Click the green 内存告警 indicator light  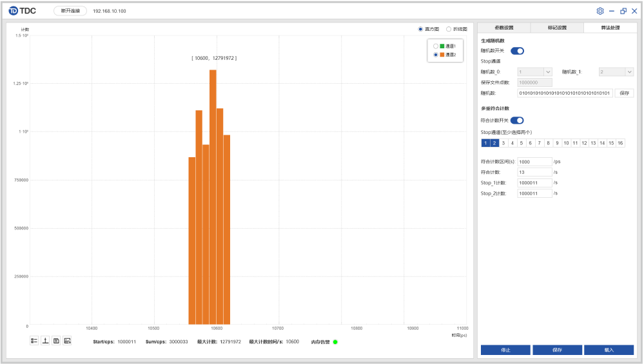point(335,341)
